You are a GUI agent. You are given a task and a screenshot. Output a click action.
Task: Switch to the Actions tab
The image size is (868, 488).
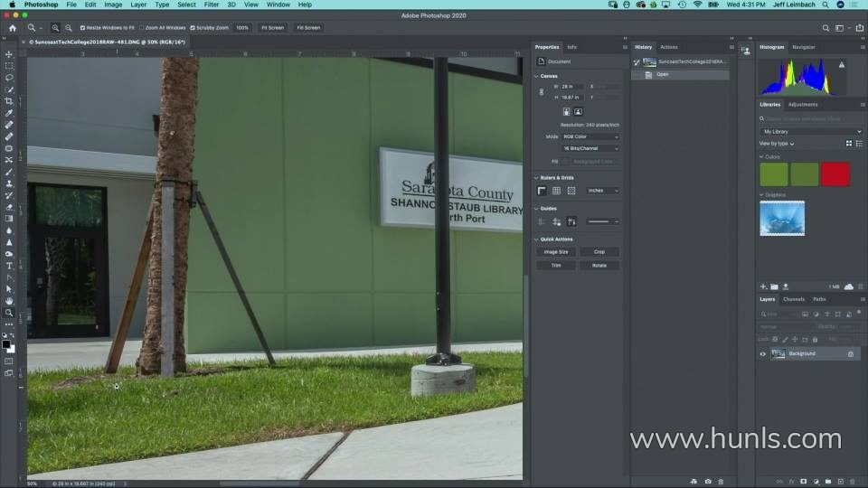tap(669, 47)
